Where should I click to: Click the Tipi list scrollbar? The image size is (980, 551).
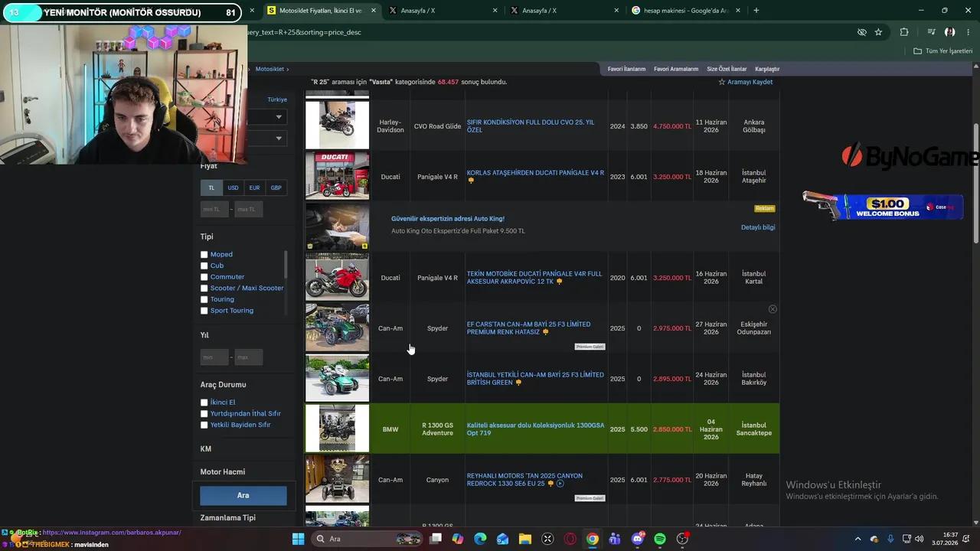coord(286,264)
